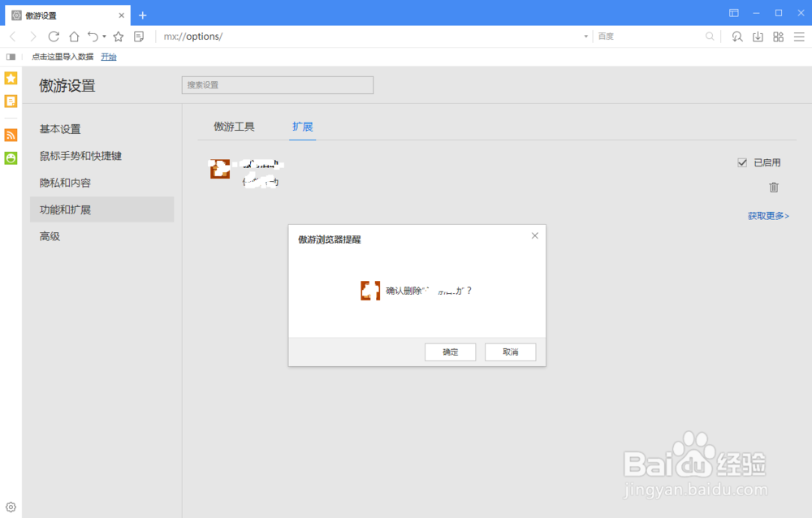
Task: Switch to the 傲游工具 tab
Action: (x=234, y=127)
